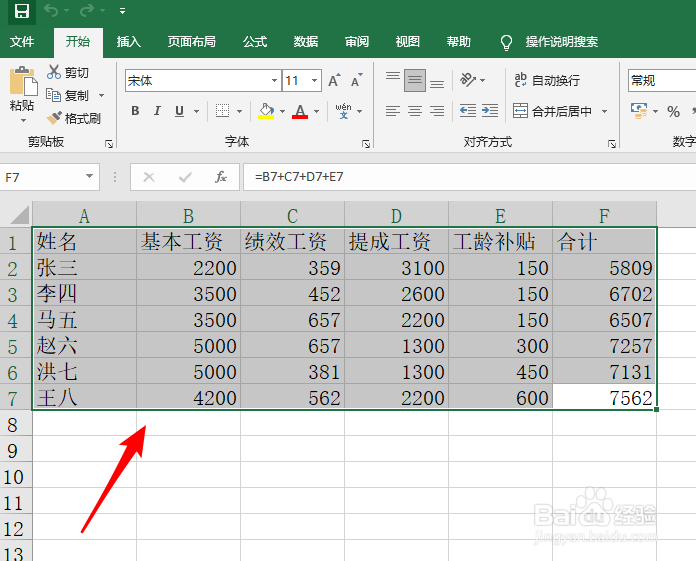This screenshot has height=561, width=696.
Task: Click the wén phonetic guide icon
Action: 344,111
